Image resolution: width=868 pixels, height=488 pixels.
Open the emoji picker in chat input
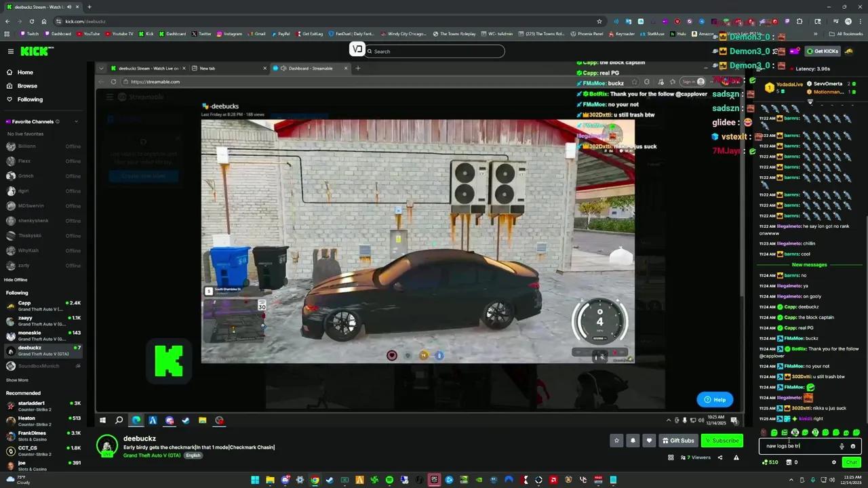(x=852, y=446)
